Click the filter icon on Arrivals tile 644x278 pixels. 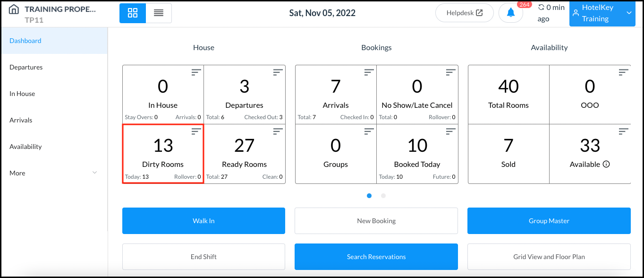pos(369,72)
